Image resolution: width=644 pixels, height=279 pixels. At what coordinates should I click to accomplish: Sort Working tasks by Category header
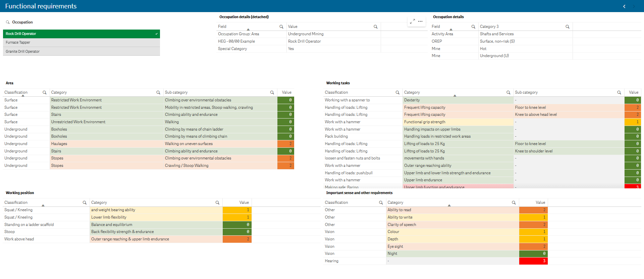tap(412, 92)
